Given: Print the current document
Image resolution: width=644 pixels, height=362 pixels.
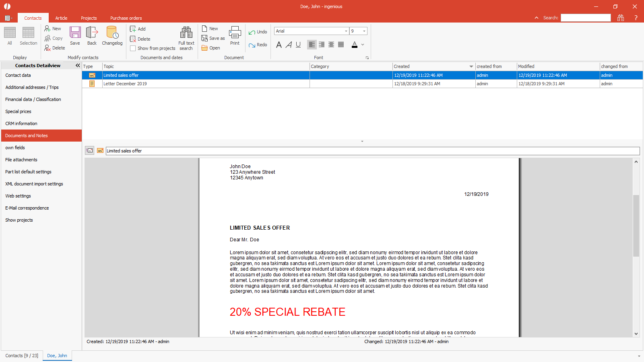Looking at the screenshot, I should pyautogui.click(x=235, y=35).
